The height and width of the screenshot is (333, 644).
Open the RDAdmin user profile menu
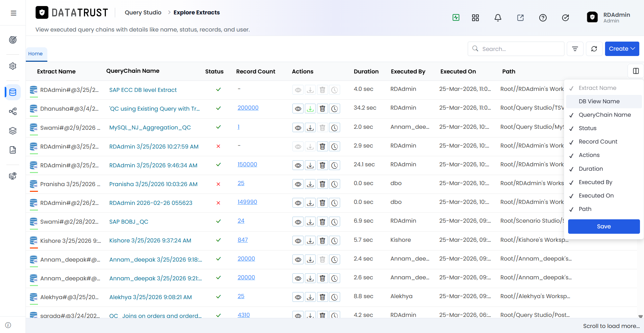(x=609, y=17)
